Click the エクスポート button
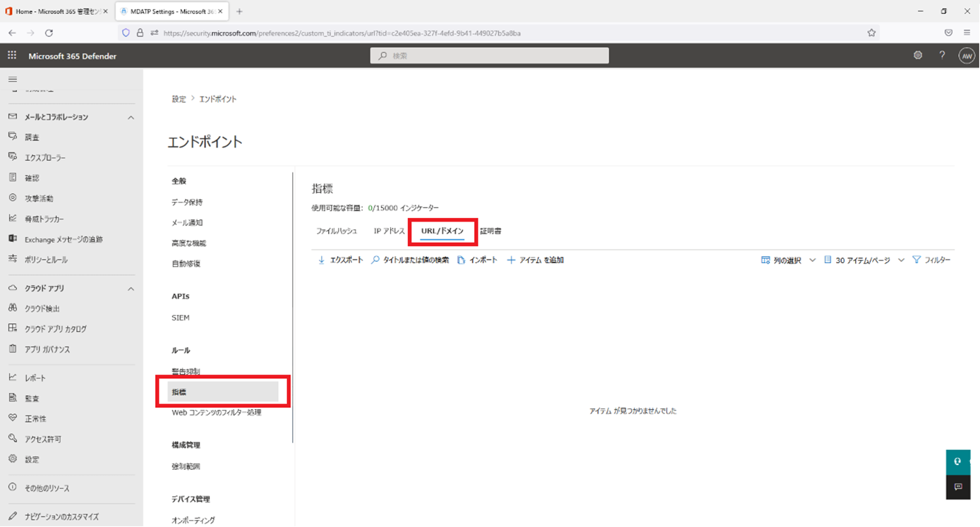The width and height of the screenshot is (980, 527). [x=340, y=260]
